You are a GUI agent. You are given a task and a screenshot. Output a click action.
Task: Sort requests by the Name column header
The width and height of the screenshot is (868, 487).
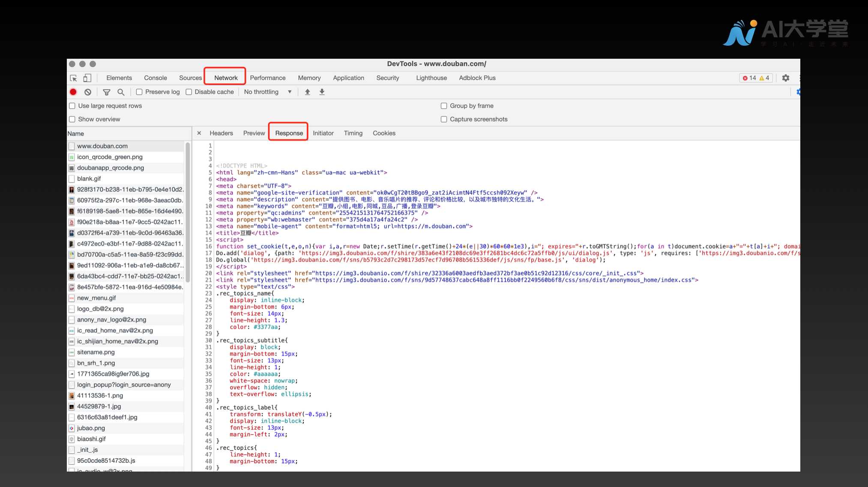click(129, 134)
